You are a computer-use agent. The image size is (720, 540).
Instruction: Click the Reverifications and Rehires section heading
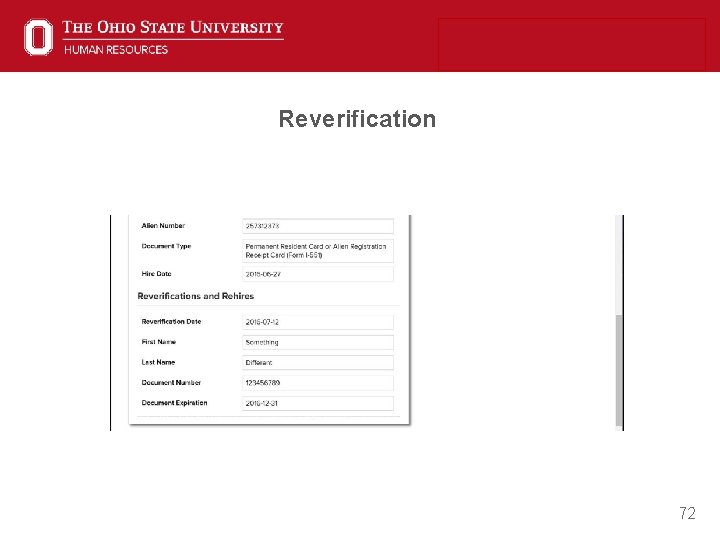click(x=196, y=296)
